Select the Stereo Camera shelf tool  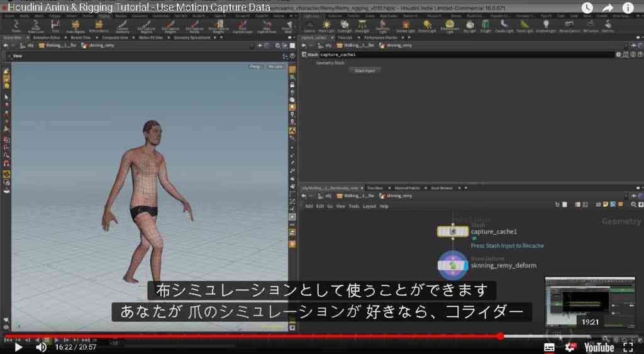[569, 26]
